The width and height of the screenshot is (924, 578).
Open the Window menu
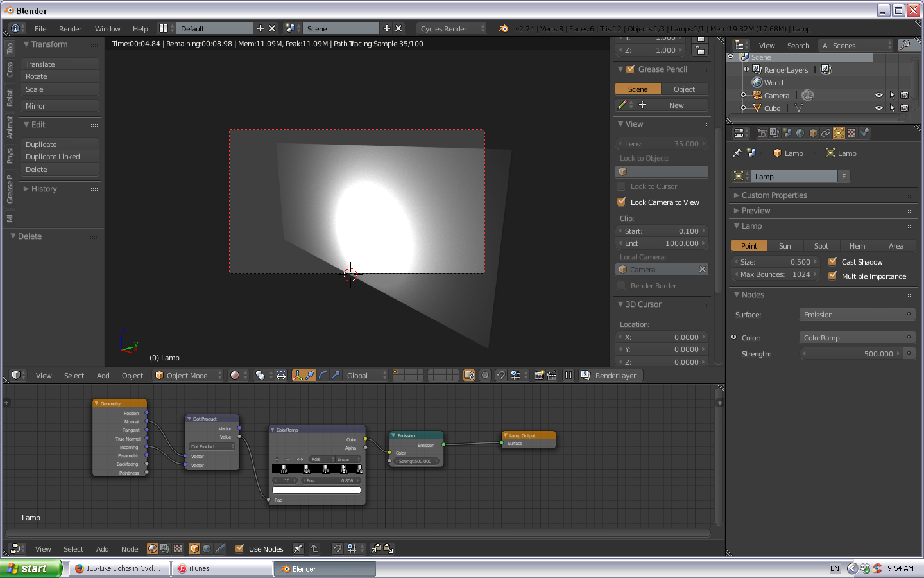point(108,29)
